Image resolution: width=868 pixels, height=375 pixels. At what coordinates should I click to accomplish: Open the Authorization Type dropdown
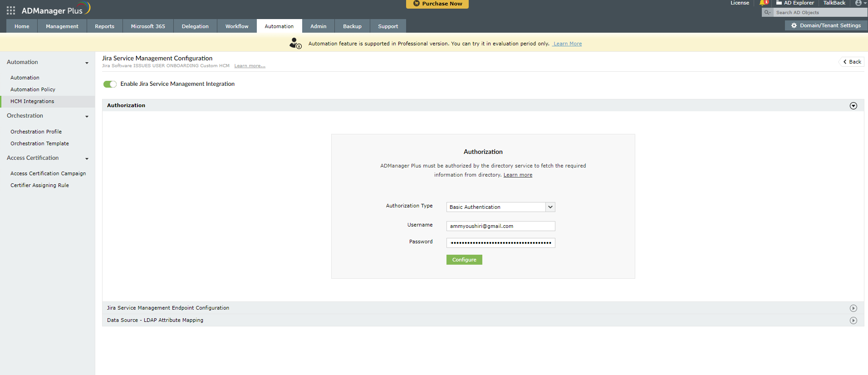click(x=500, y=207)
